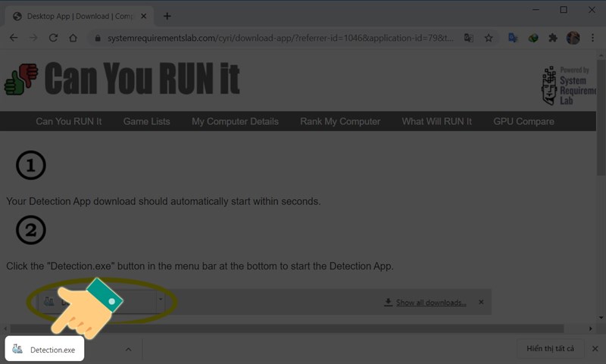This screenshot has width=606, height=364.
Task: Go back to the previous page
Action: click(x=14, y=38)
